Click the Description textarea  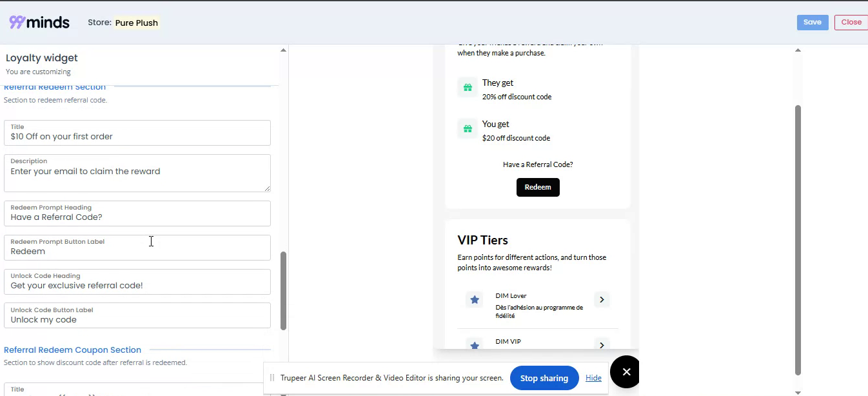[x=137, y=173]
